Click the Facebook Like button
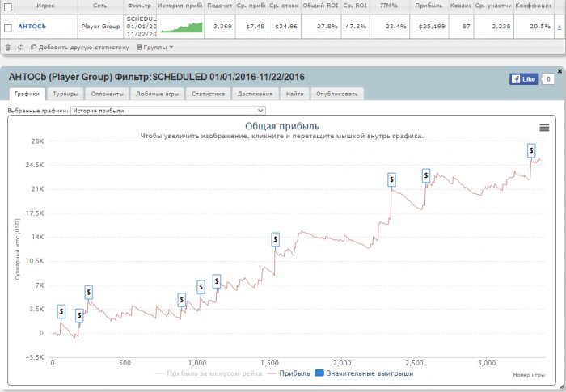Viewport: 566px width, 392px height. (524, 79)
